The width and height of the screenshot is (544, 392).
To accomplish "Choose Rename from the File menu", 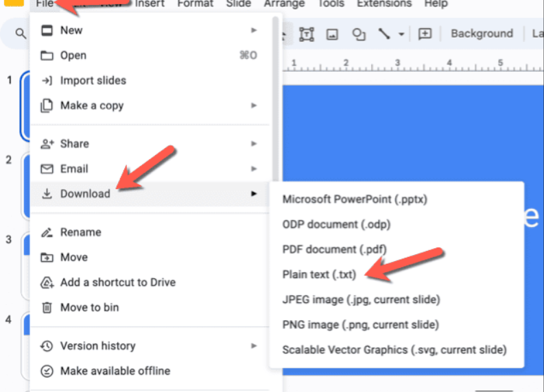I will [80, 232].
